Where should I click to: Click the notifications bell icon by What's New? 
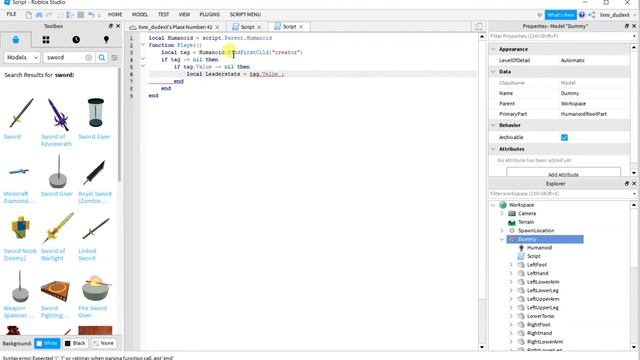tap(540, 15)
